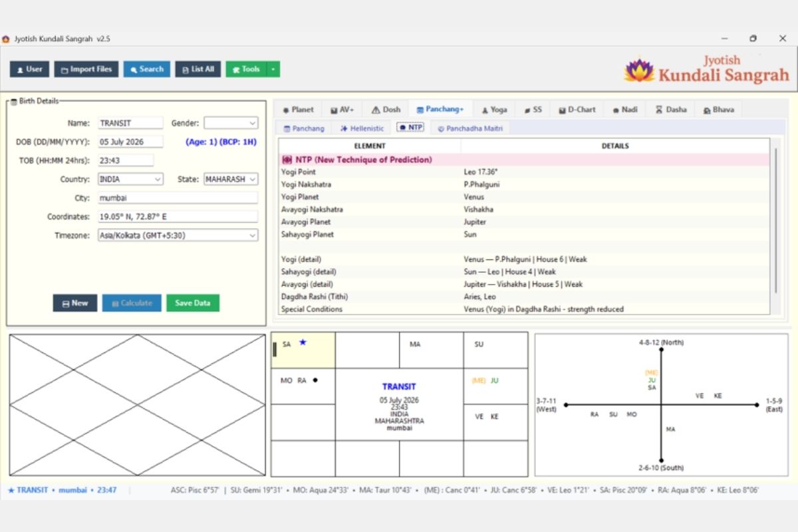The width and height of the screenshot is (798, 532).
Task: Click the 2-6-10 (South) axis label
Action: click(661, 467)
